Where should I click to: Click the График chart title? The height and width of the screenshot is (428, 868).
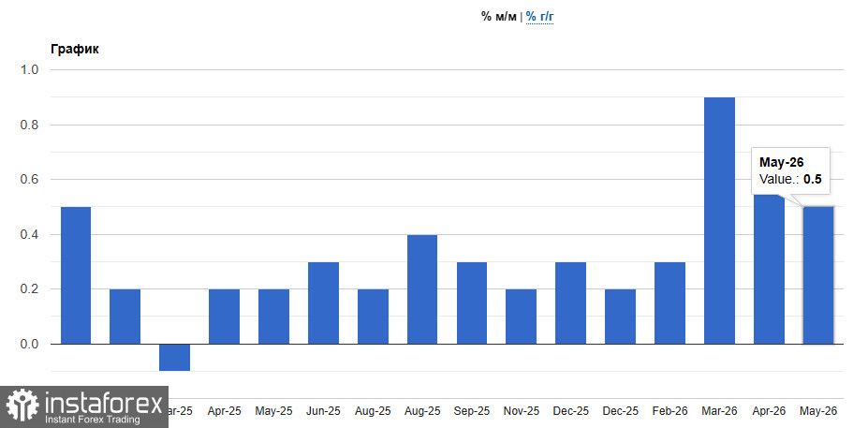point(75,49)
